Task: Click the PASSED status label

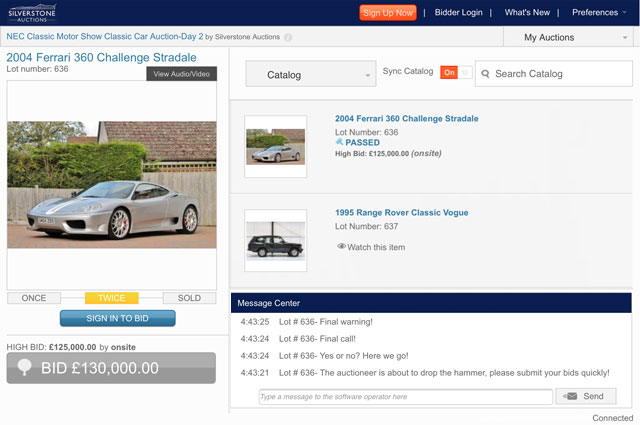Action: (362, 142)
